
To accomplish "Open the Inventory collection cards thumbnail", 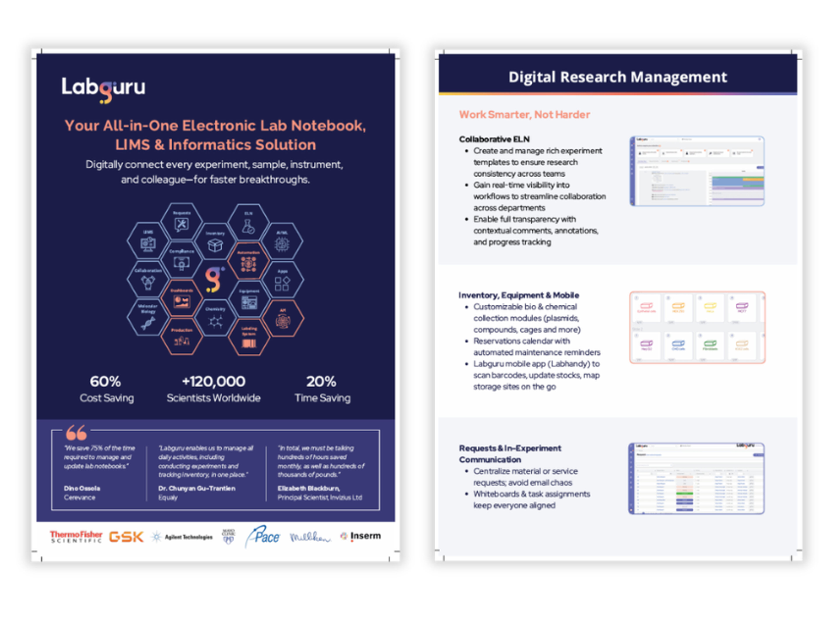I will coord(698,328).
